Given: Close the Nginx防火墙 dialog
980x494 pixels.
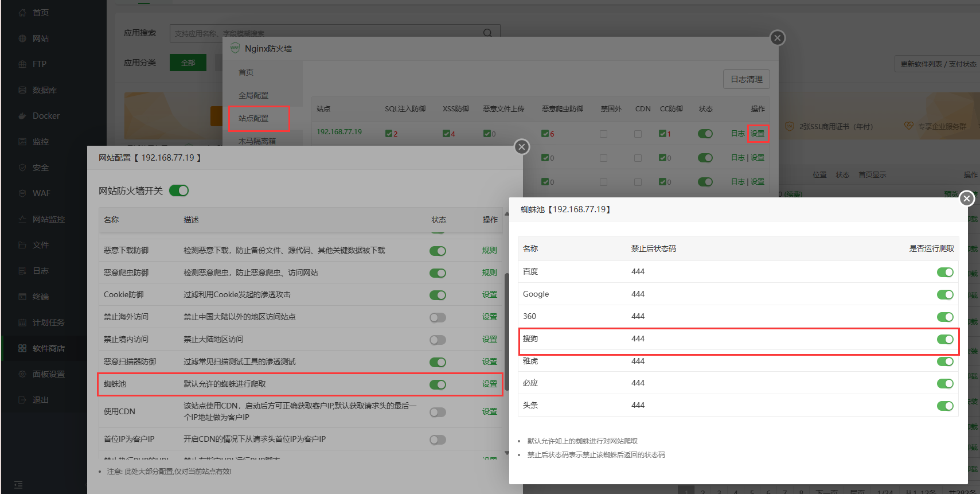Looking at the screenshot, I should pos(777,38).
